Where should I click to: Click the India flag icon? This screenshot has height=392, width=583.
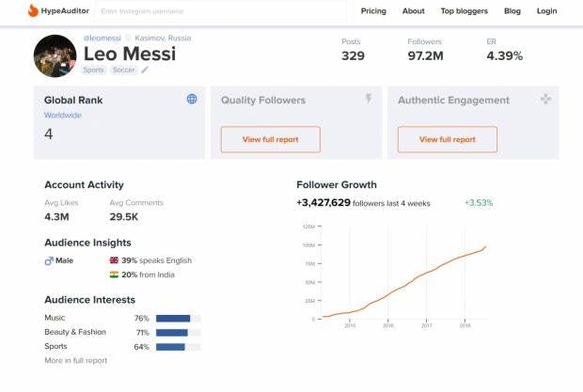114,274
